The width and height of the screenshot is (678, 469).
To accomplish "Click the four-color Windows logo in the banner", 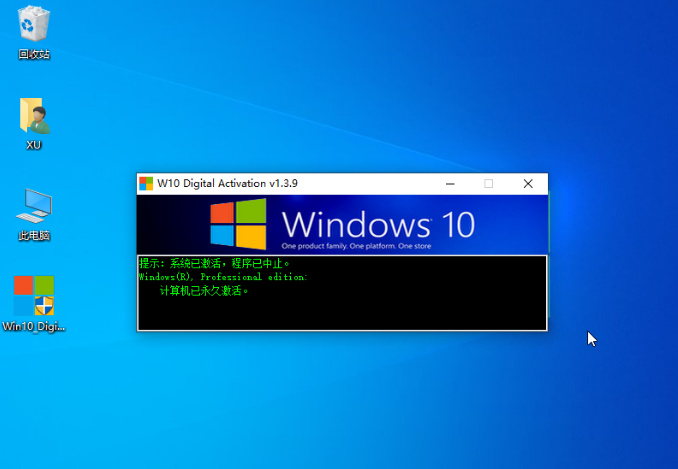I will click(238, 224).
